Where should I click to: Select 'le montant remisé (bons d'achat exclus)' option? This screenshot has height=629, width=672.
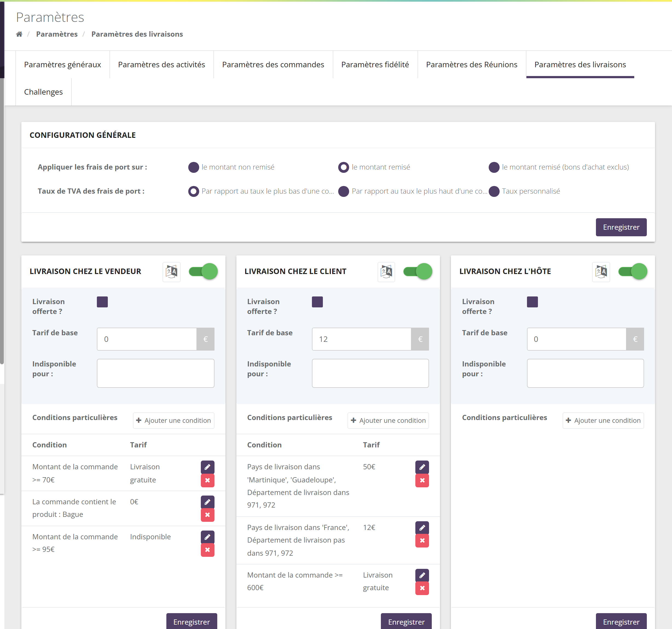click(494, 167)
